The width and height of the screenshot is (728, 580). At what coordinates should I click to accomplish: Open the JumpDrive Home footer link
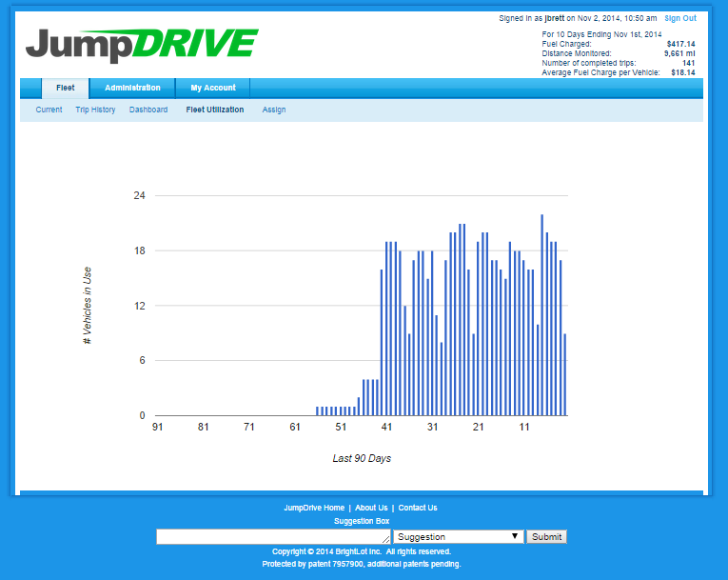point(314,508)
